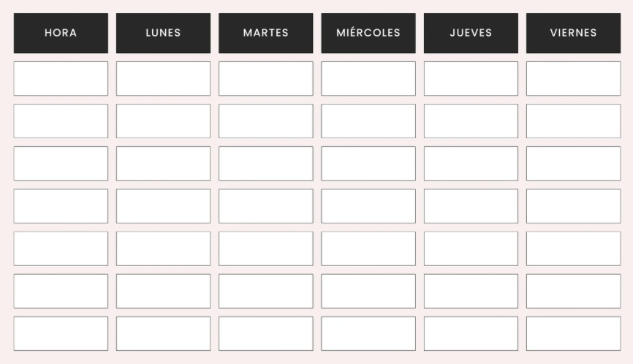Click the second-row cell under MARTES
Viewport: 633px width, 364px height.
(265, 121)
